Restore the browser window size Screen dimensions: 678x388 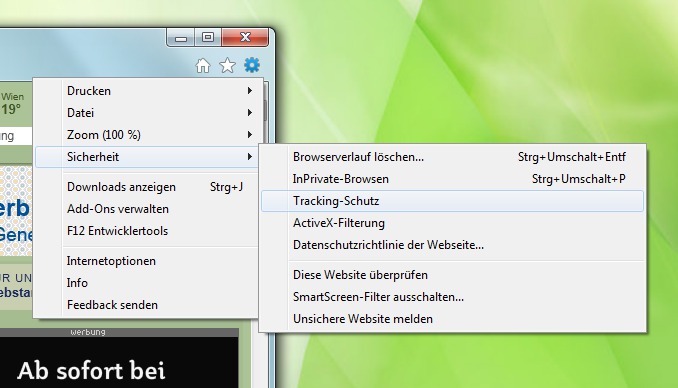(x=208, y=38)
